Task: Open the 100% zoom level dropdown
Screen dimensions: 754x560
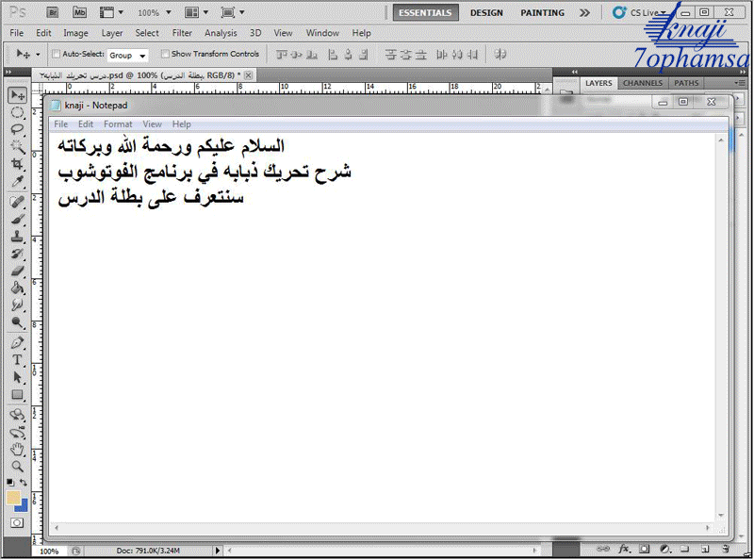Action: tap(155, 13)
